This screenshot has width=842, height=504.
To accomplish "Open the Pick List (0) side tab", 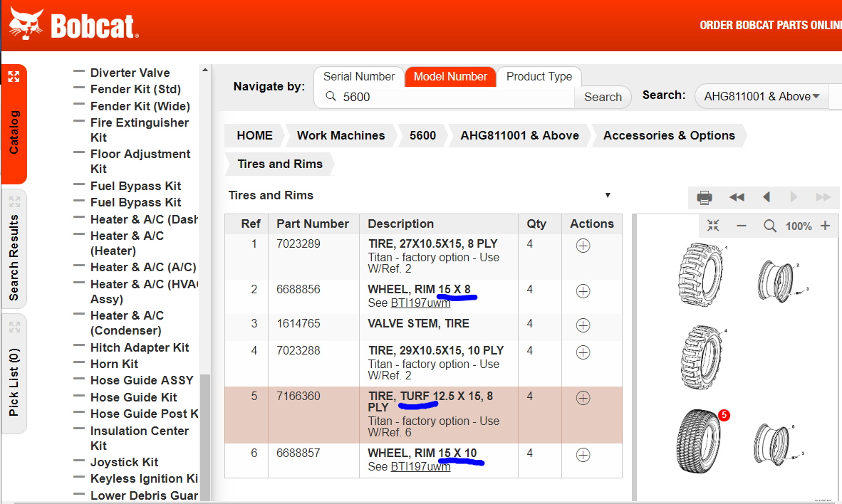I will point(14,374).
